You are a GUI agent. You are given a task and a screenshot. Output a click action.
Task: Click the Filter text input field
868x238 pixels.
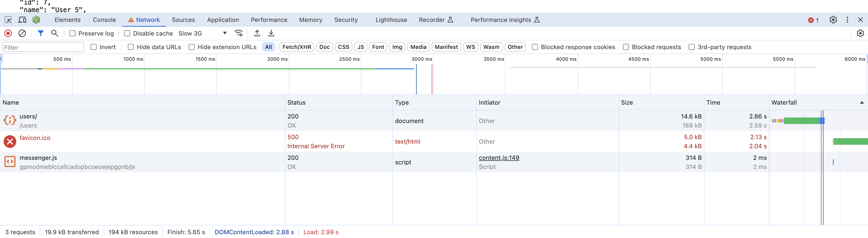pyautogui.click(x=43, y=47)
